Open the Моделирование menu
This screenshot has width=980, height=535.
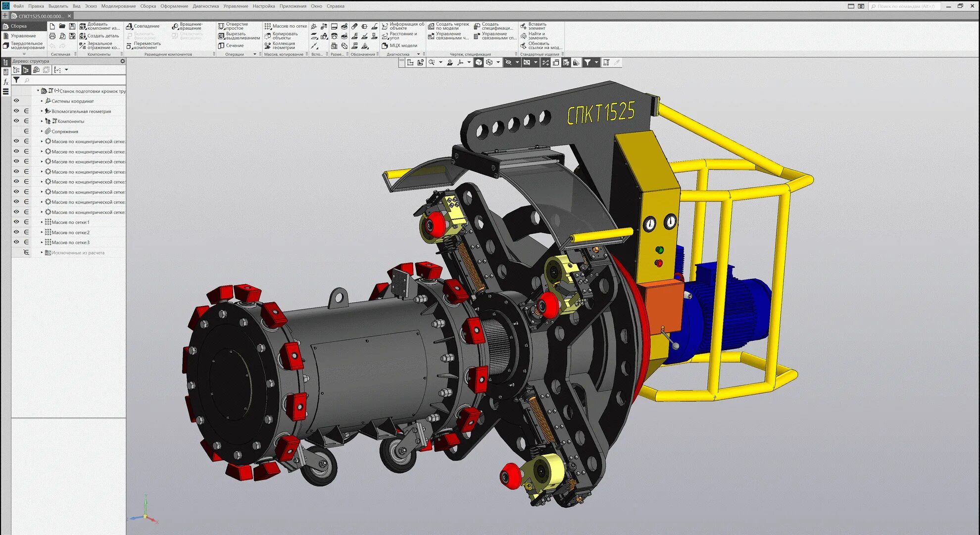click(x=118, y=6)
